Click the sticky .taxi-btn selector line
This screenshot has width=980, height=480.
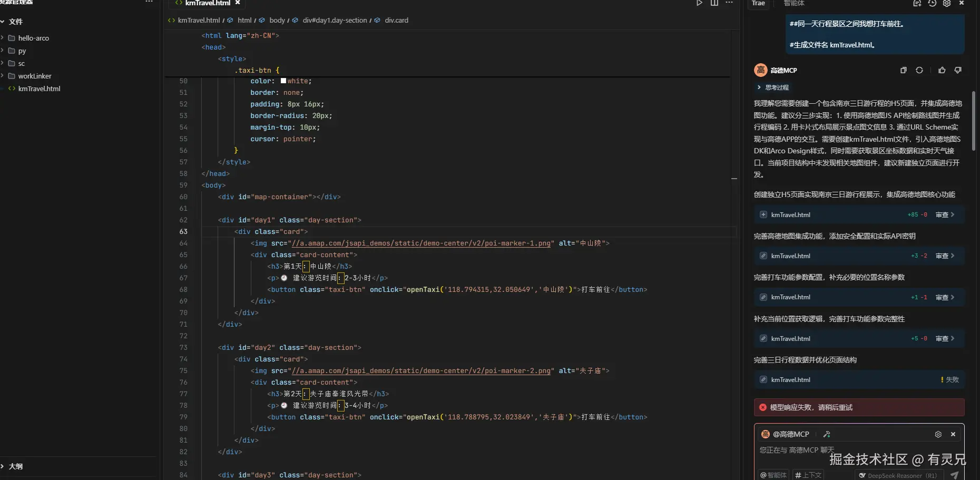click(x=257, y=71)
